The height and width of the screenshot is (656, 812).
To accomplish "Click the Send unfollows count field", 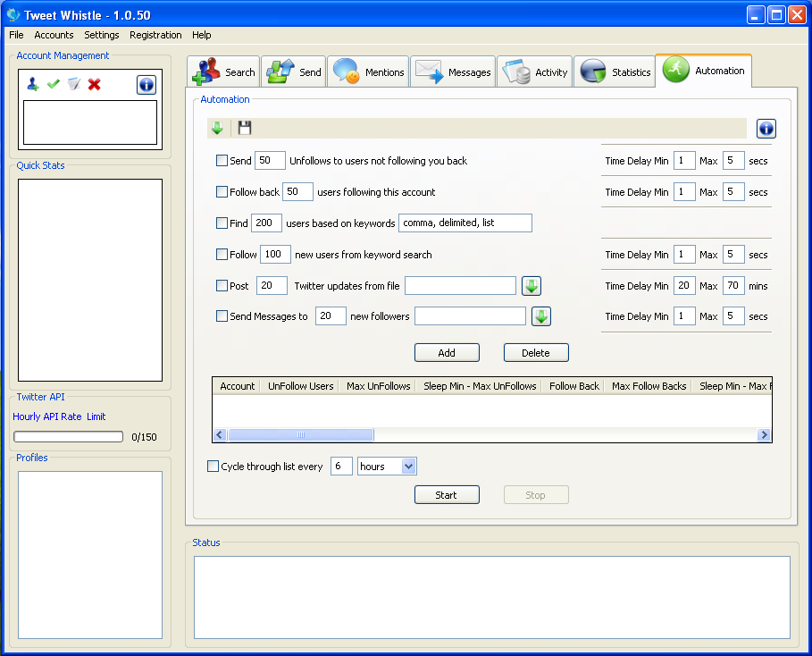I will (270, 160).
